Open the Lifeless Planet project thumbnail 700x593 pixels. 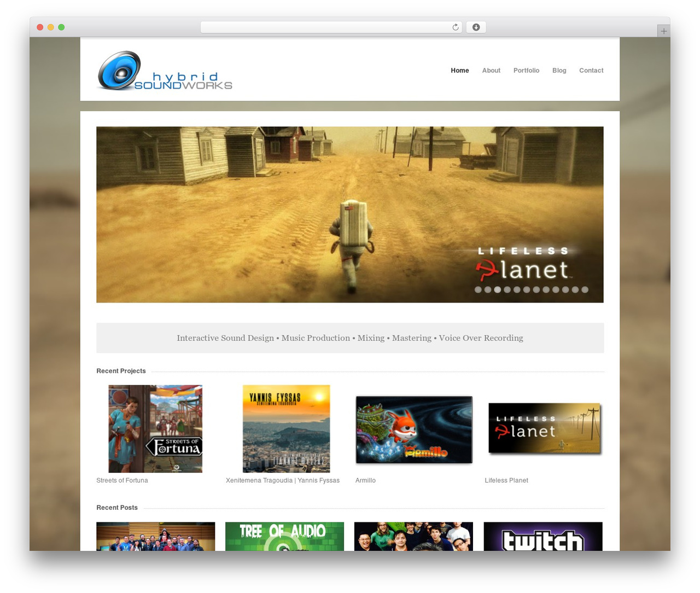545,429
